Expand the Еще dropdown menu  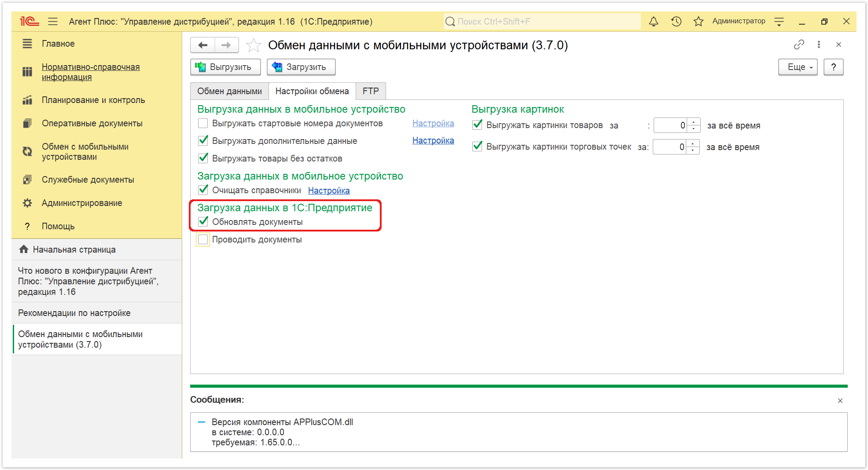tap(798, 67)
